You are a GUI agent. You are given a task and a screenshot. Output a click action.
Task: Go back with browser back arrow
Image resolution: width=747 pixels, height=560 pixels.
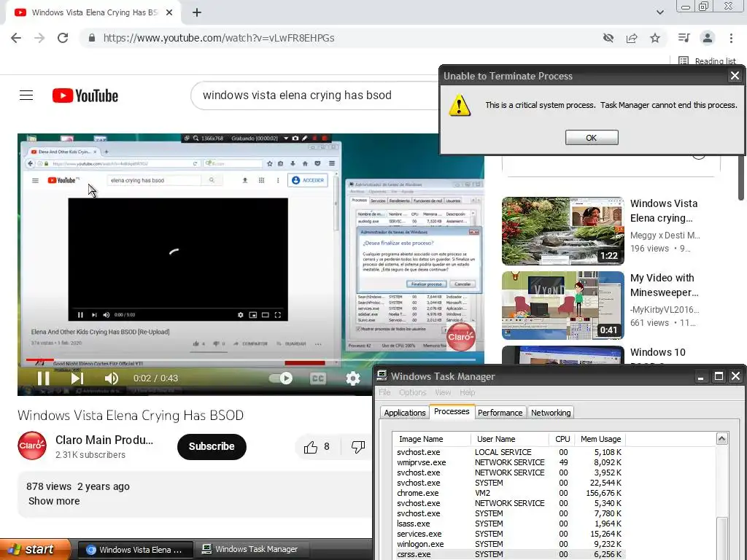[x=16, y=38]
